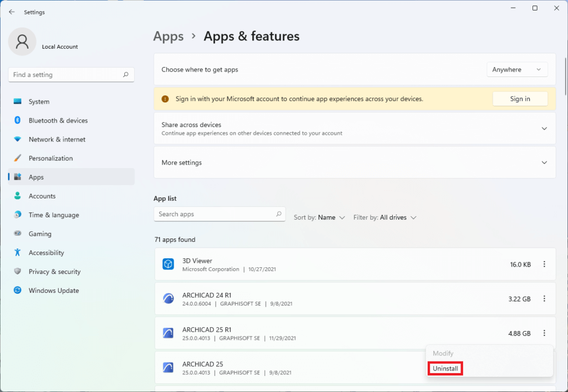Screen dimensions: 568x392
Task: Click the ARCHICAD 25 R1 app icon
Action: pyautogui.click(x=168, y=333)
